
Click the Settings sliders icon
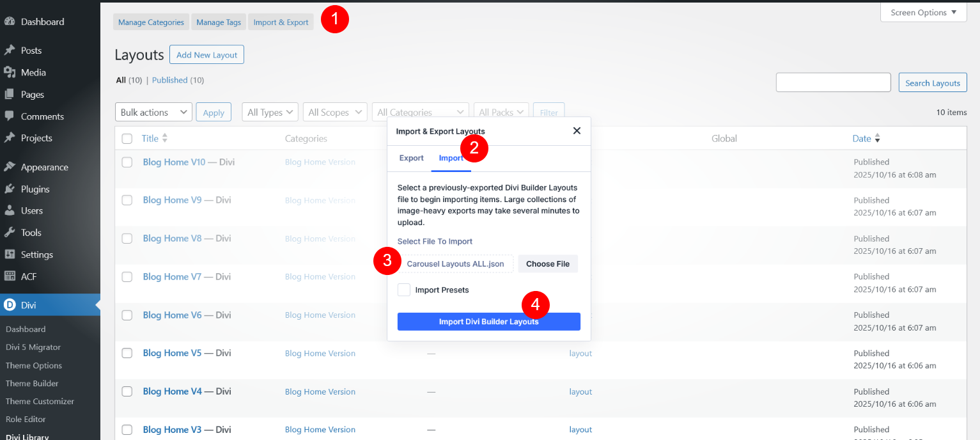pyautogui.click(x=10, y=254)
